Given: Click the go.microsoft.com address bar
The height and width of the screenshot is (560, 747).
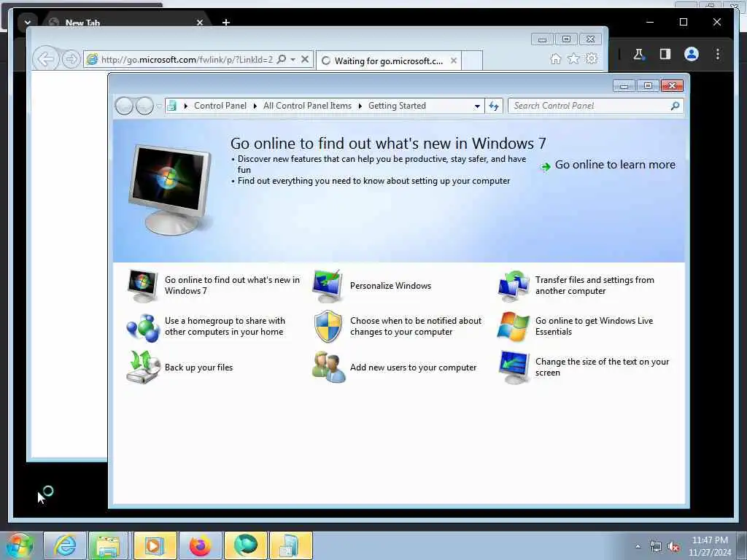Looking at the screenshot, I should (187, 60).
